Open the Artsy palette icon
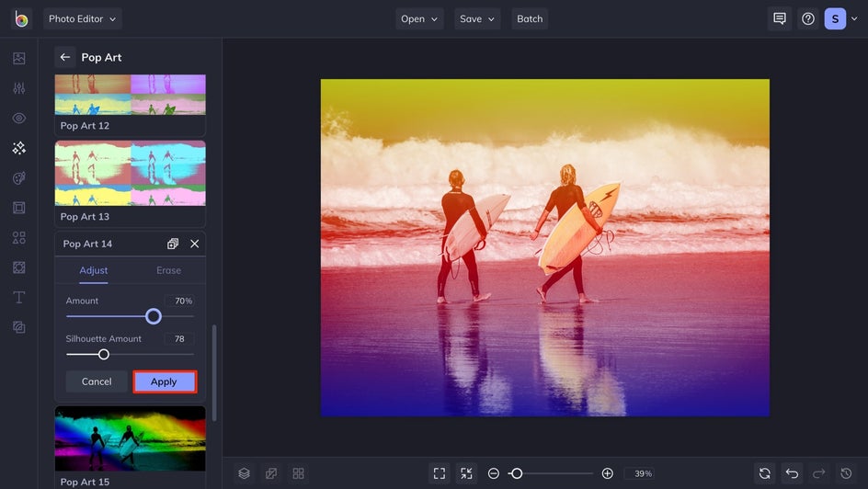 point(18,177)
